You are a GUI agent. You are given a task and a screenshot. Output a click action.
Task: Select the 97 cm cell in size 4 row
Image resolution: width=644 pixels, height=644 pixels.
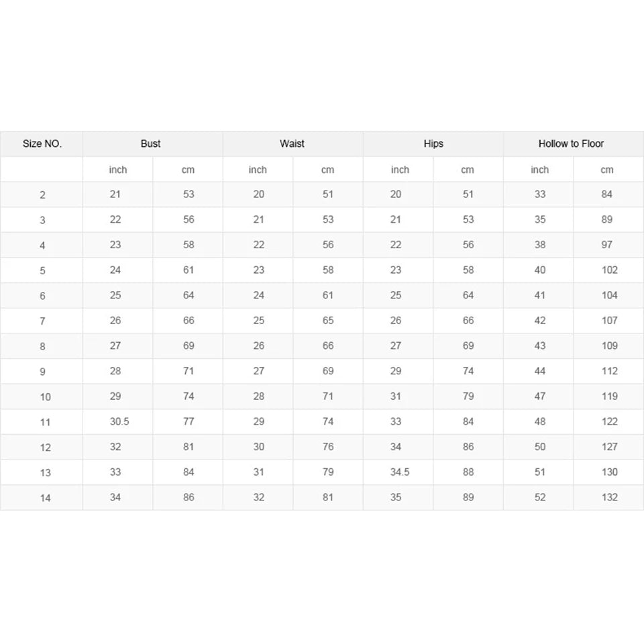tap(607, 245)
